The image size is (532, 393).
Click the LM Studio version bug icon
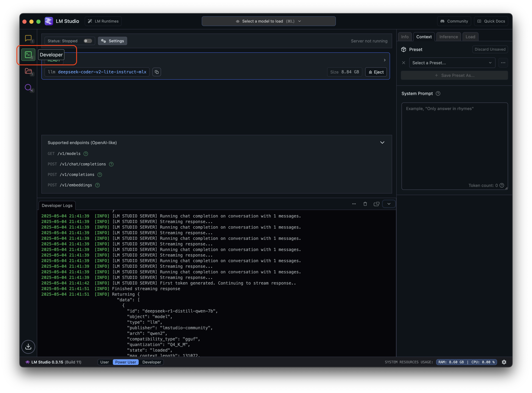point(28,362)
